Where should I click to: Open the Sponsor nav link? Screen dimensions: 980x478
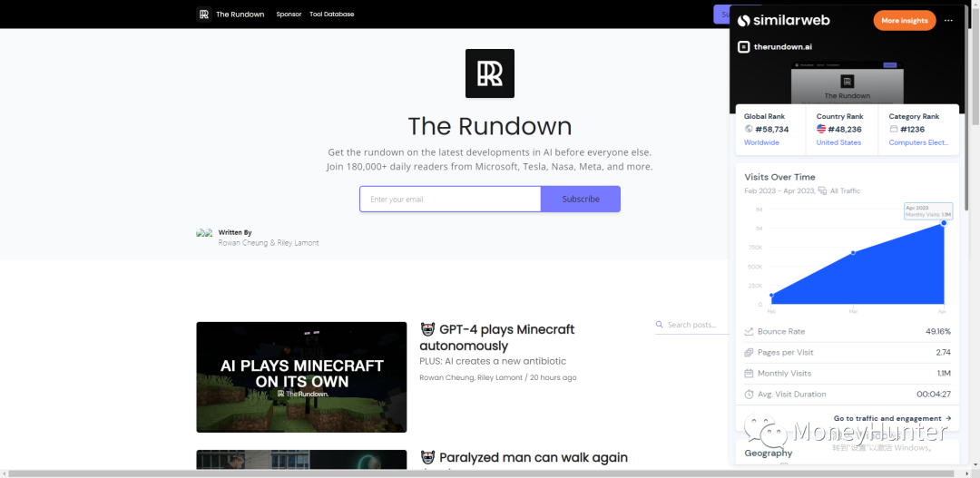pyautogui.click(x=289, y=15)
